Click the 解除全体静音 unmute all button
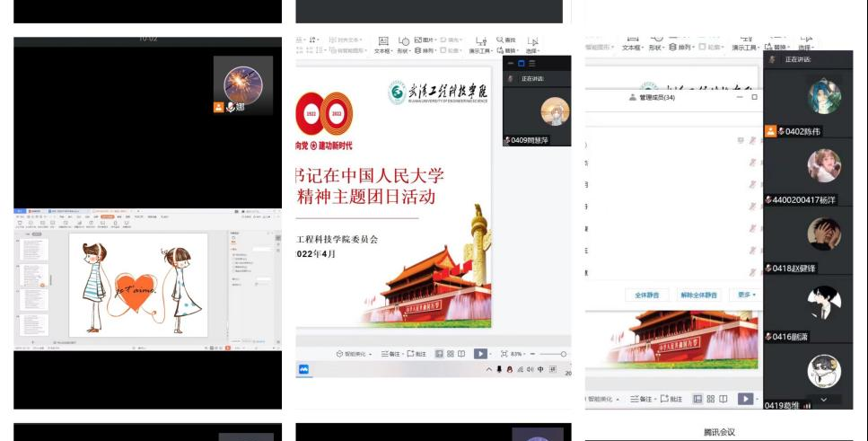Image resolution: width=868 pixels, height=441 pixels. [x=699, y=295]
